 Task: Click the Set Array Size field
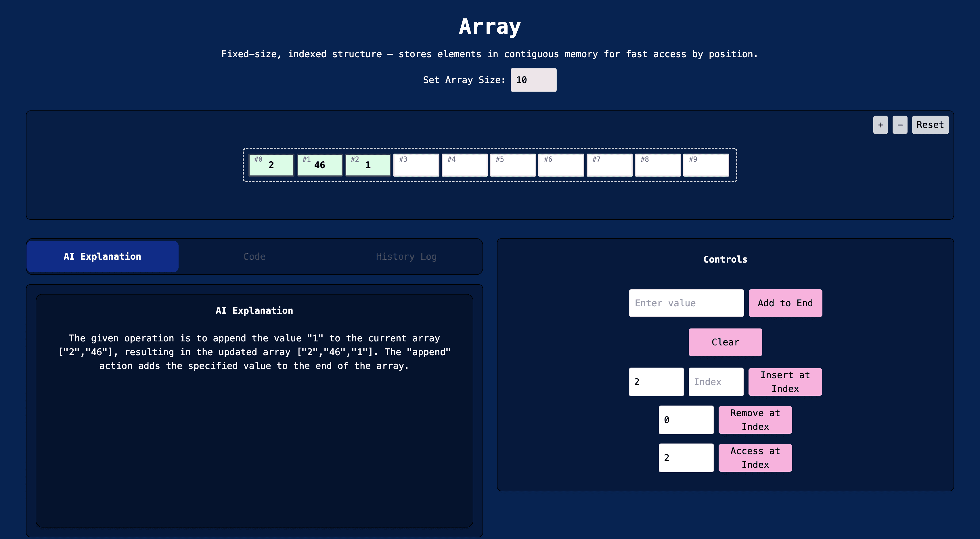tap(533, 80)
